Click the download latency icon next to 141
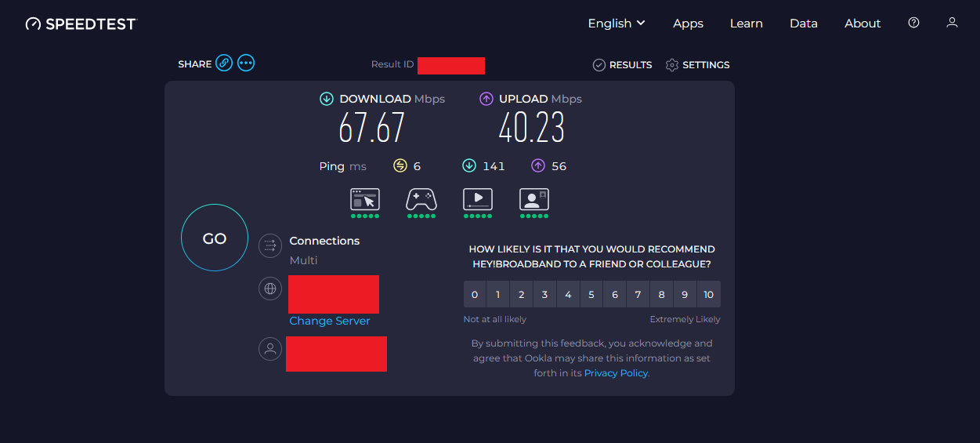The image size is (980, 443). click(469, 165)
